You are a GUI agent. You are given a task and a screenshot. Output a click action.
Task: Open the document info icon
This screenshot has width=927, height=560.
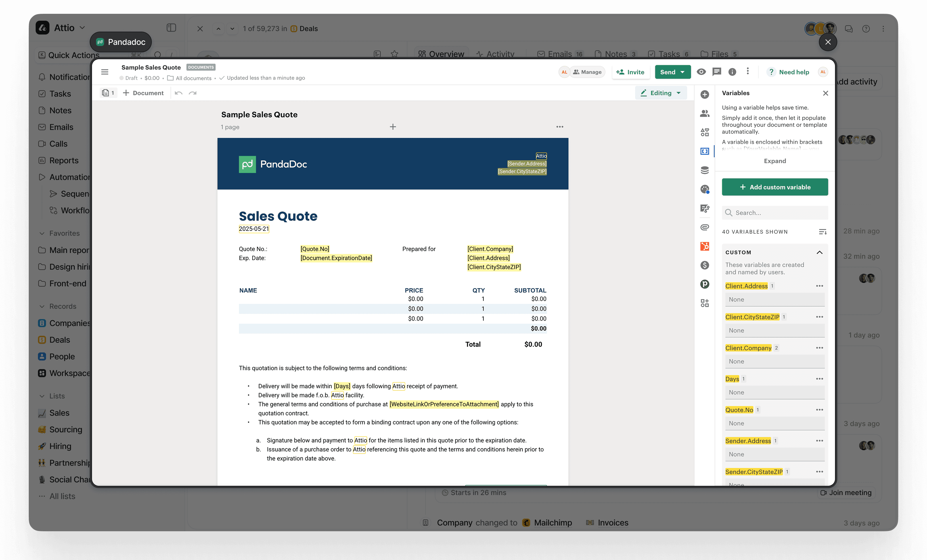click(732, 72)
